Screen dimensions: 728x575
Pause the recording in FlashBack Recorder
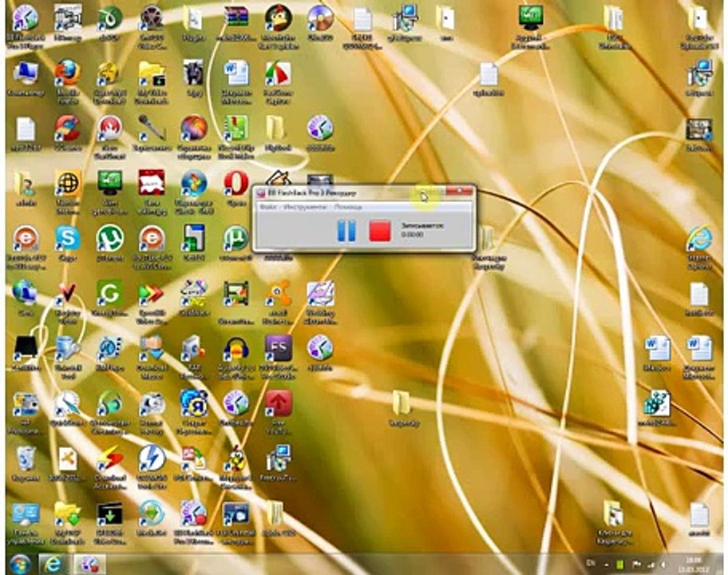(346, 230)
